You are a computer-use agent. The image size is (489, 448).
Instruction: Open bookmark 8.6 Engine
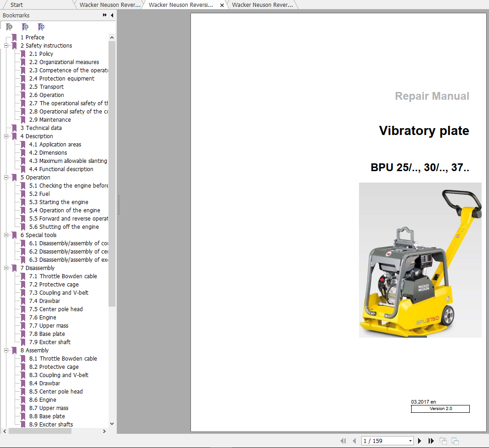click(43, 400)
